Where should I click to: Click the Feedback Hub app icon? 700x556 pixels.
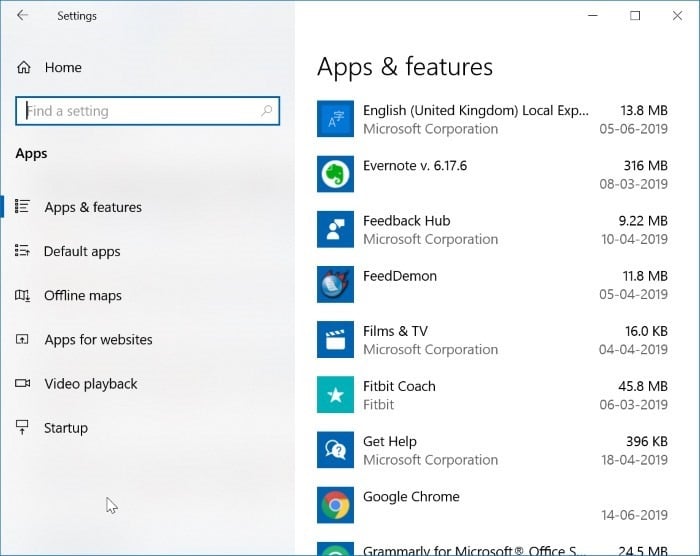(335, 229)
